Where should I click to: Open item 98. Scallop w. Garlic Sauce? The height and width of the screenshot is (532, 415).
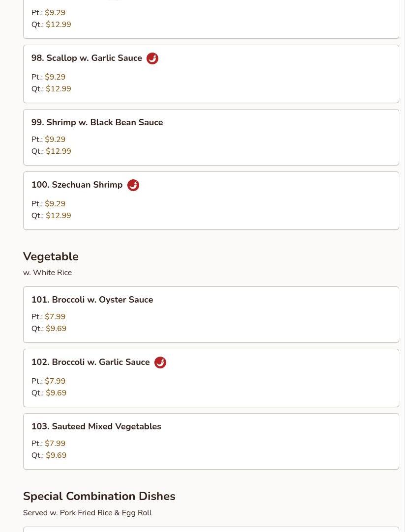point(87,58)
